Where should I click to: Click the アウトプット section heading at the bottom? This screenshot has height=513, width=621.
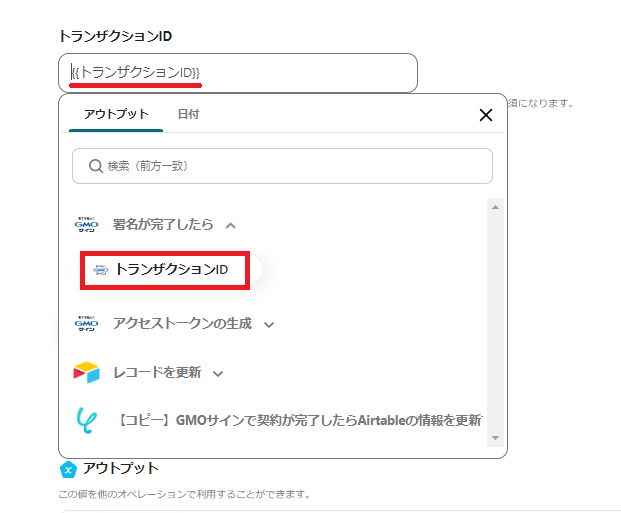[x=121, y=469]
